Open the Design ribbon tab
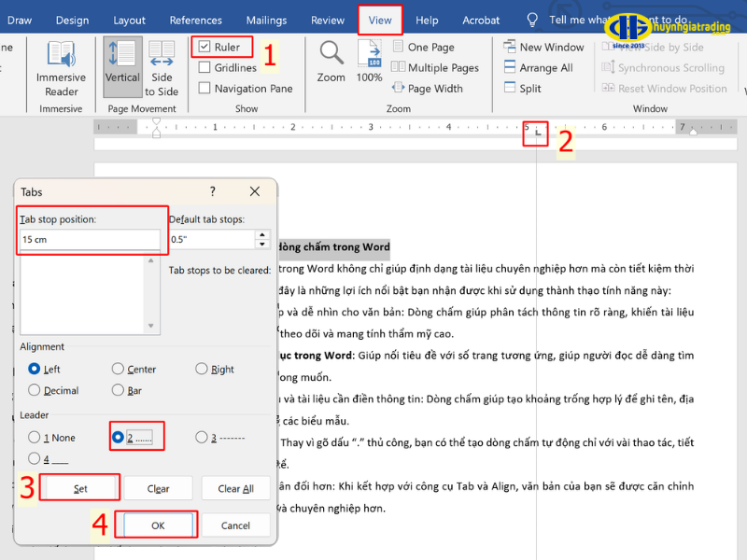 tap(73, 20)
